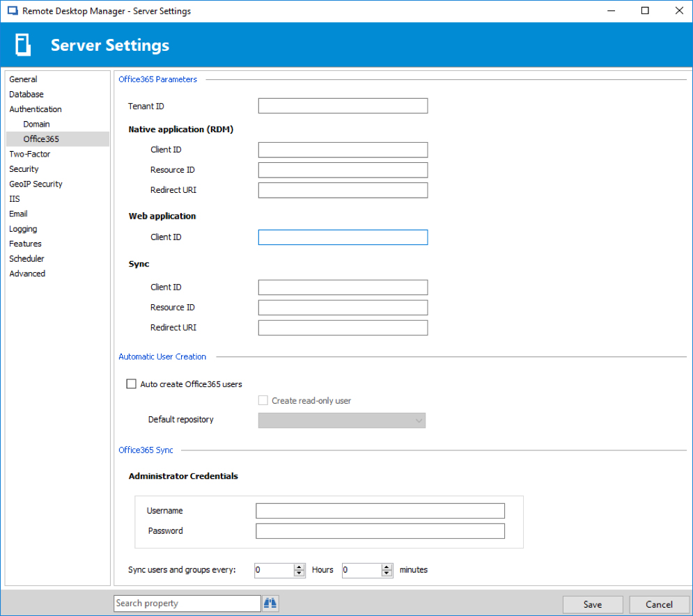693x616 pixels.
Task: Click the administrator Password field
Action: 380,531
